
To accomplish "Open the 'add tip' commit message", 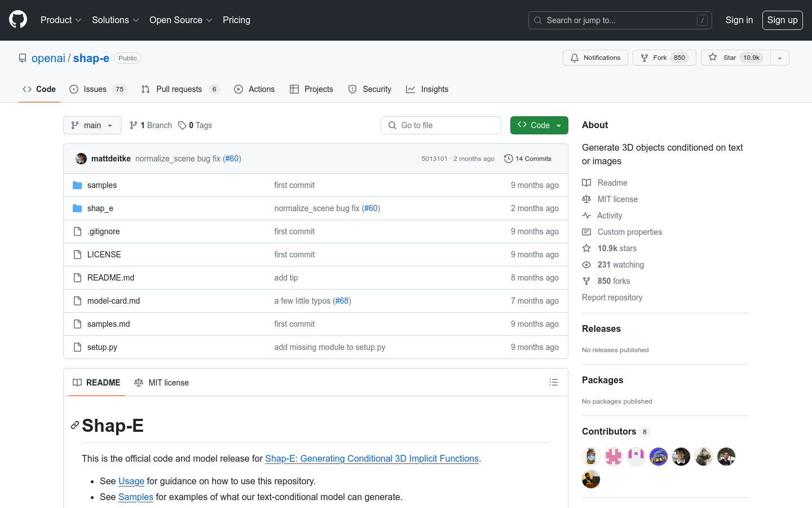I will tap(286, 278).
